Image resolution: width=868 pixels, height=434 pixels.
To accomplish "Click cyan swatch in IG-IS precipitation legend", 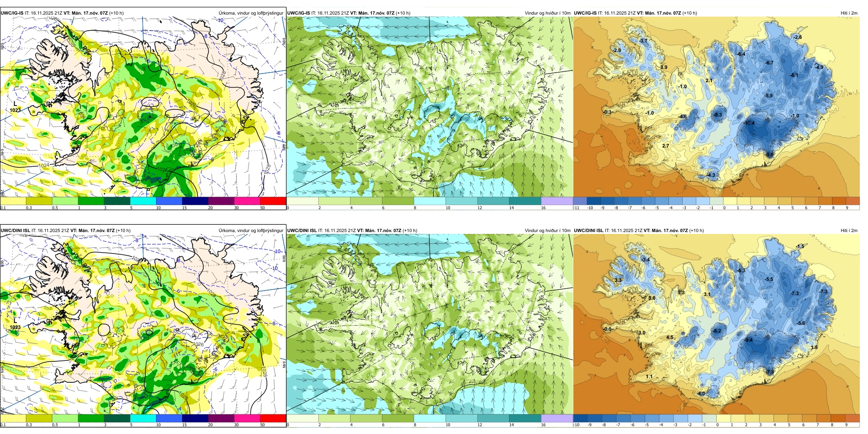I will pos(143,201).
